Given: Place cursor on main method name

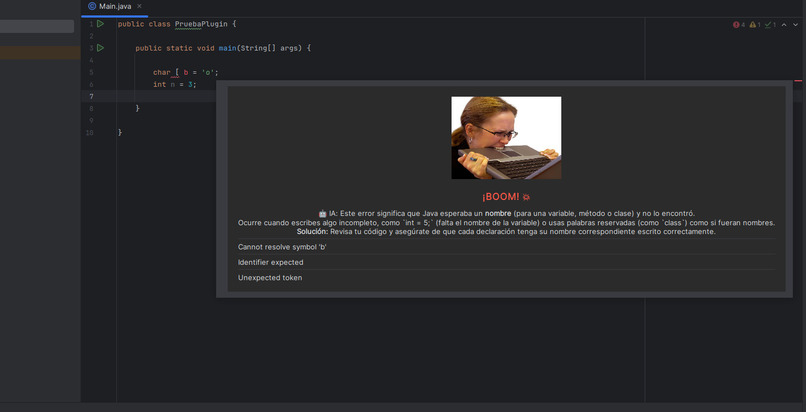Looking at the screenshot, I should coord(227,48).
